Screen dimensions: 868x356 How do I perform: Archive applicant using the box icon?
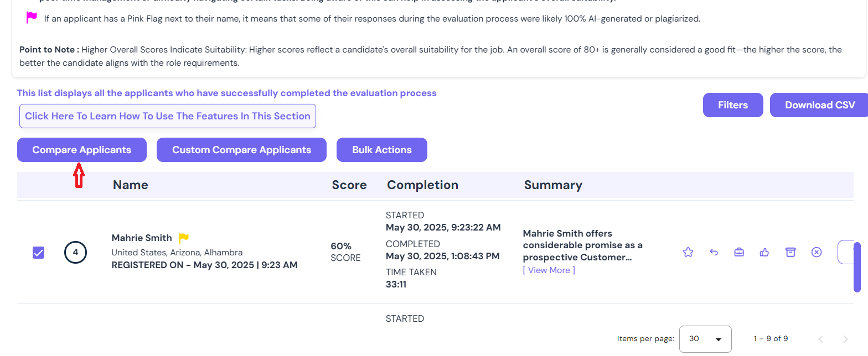pyautogui.click(x=790, y=252)
